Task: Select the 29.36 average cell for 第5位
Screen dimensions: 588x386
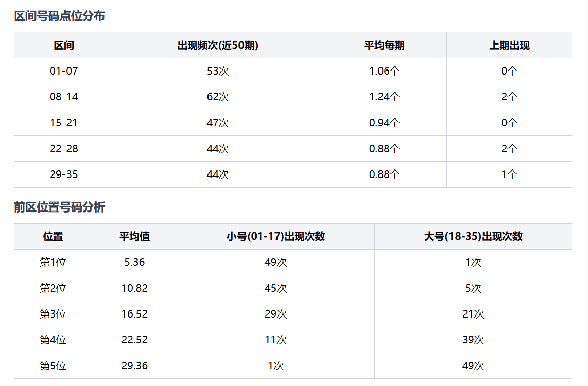Action: pyautogui.click(x=134, y=366)
